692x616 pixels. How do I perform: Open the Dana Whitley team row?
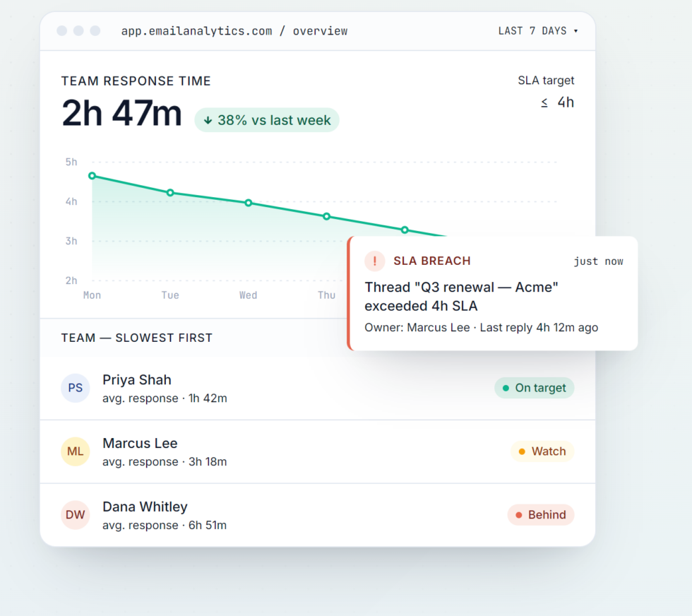(317, 515)
